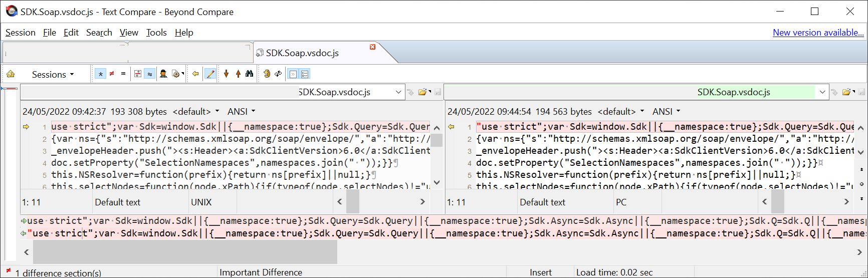Click the bottom detail pane horizontal scrollbar thumb

pyautogui.click(x=185, y=252)
